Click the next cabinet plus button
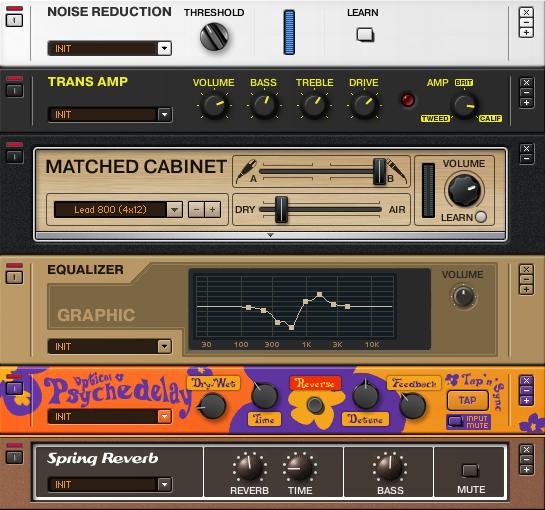Screen dimensions: 545x510 [212, 210]
